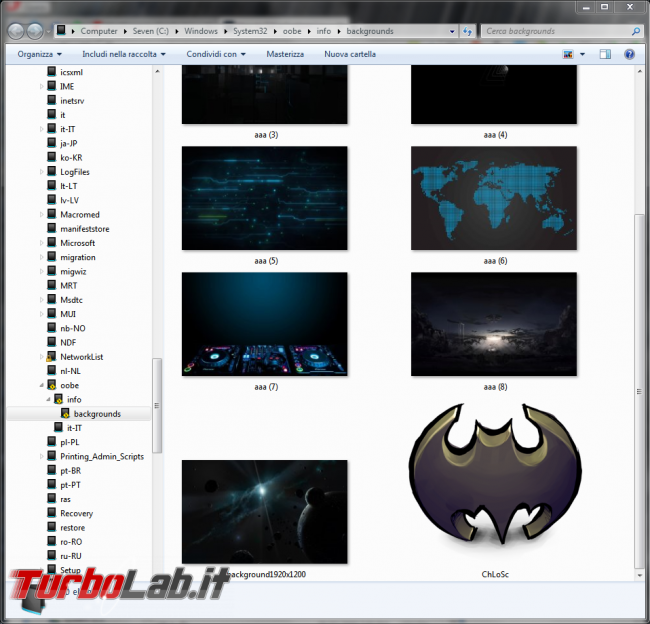Click the IME folder icon

click(51, 86)
